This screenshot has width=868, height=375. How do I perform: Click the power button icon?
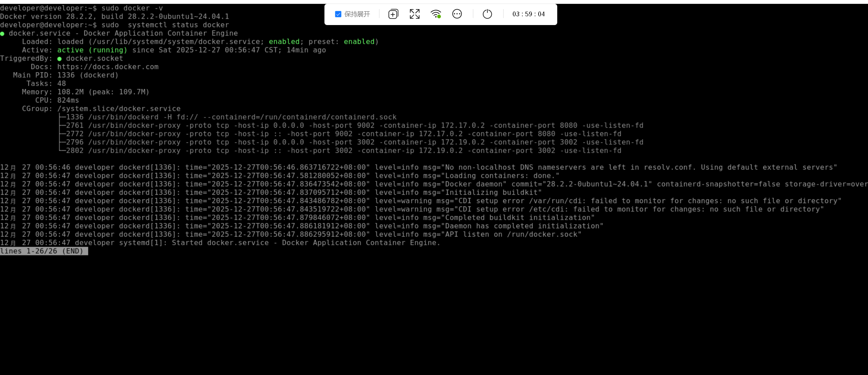tap(487, 14)
